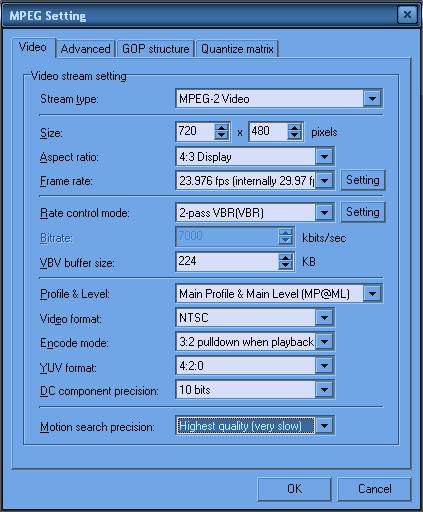
Task: Click into the VBV buffer size field
Action: 228,261
